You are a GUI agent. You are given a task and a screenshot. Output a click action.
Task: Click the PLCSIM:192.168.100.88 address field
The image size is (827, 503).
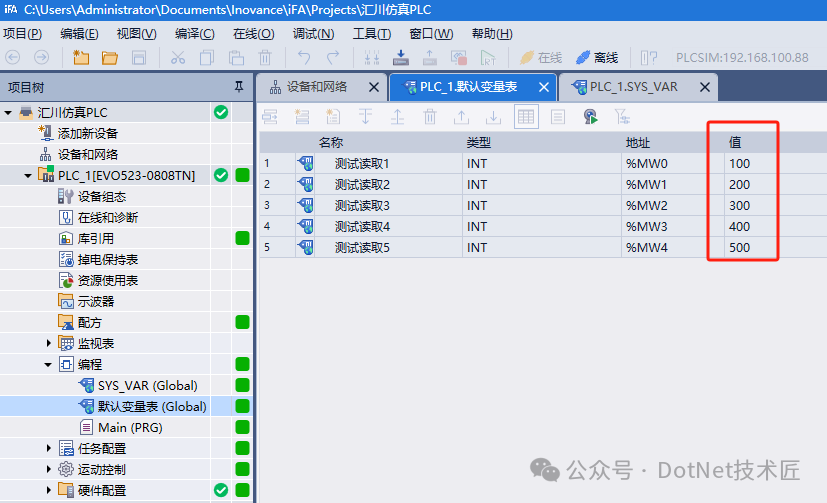pos(742,57)
